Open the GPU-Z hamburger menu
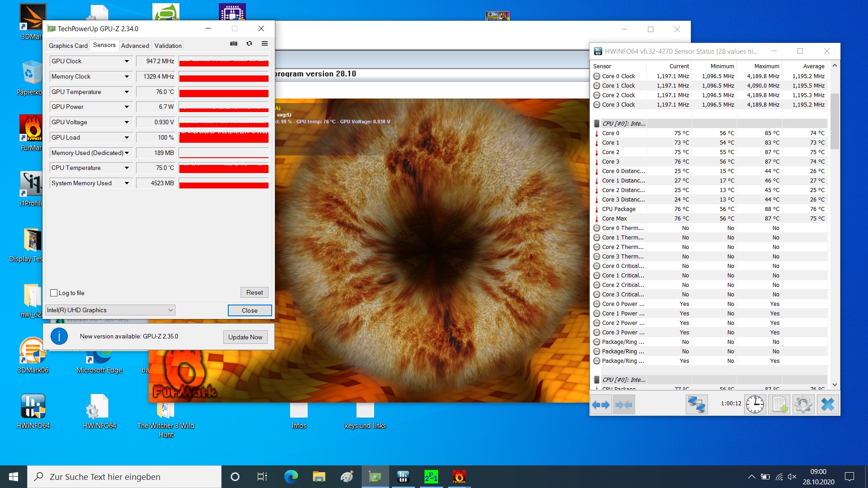868x488 pixels. tap(265, 44)
